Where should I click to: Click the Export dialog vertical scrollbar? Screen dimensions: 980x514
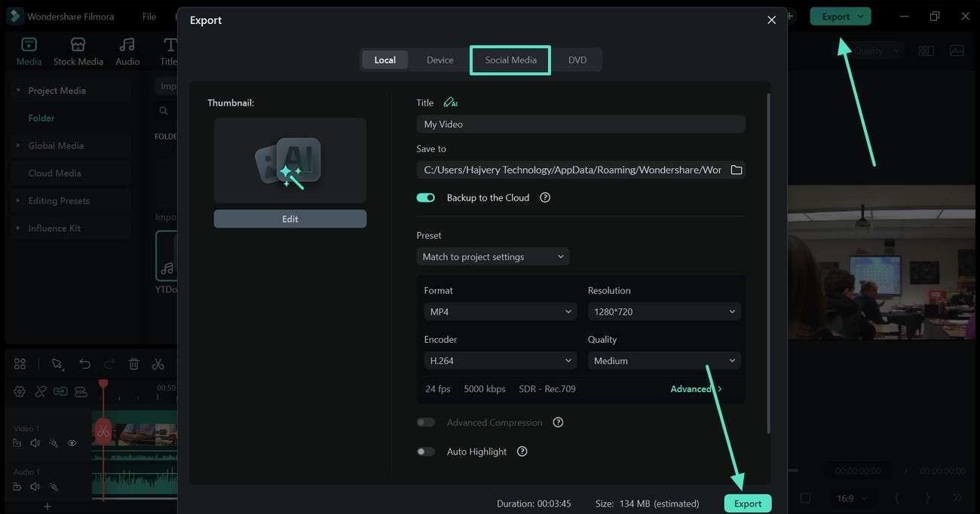point(767,264)
